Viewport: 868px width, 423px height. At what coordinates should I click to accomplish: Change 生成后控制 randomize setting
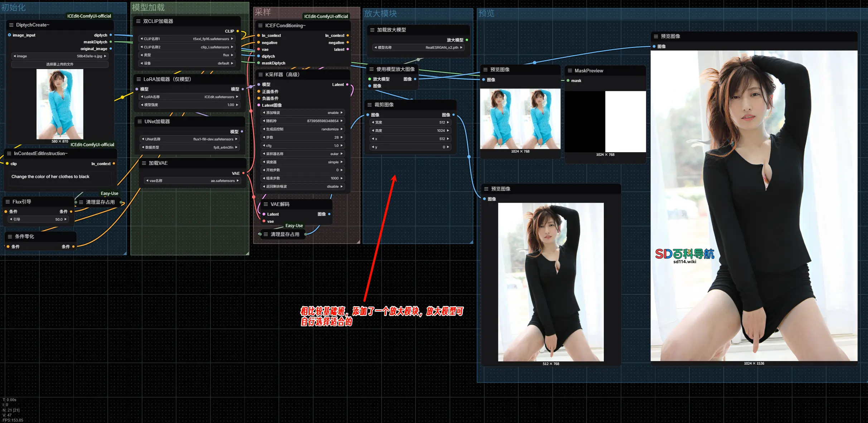click(x=303, y=129)
